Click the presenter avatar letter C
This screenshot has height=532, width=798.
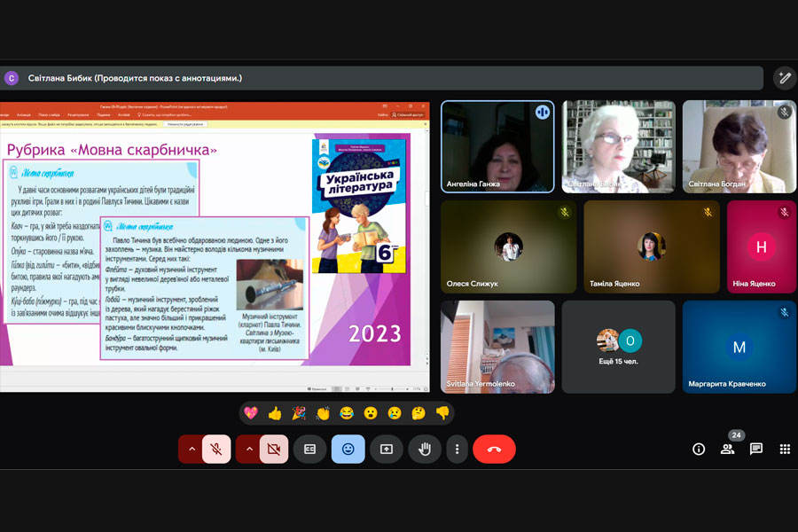coord(12,78)
